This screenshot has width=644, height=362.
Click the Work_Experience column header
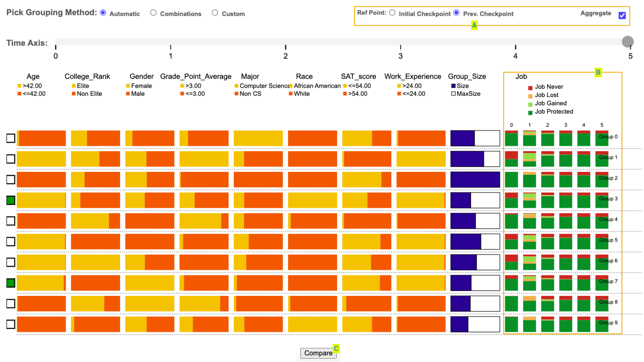click(413, 77)
